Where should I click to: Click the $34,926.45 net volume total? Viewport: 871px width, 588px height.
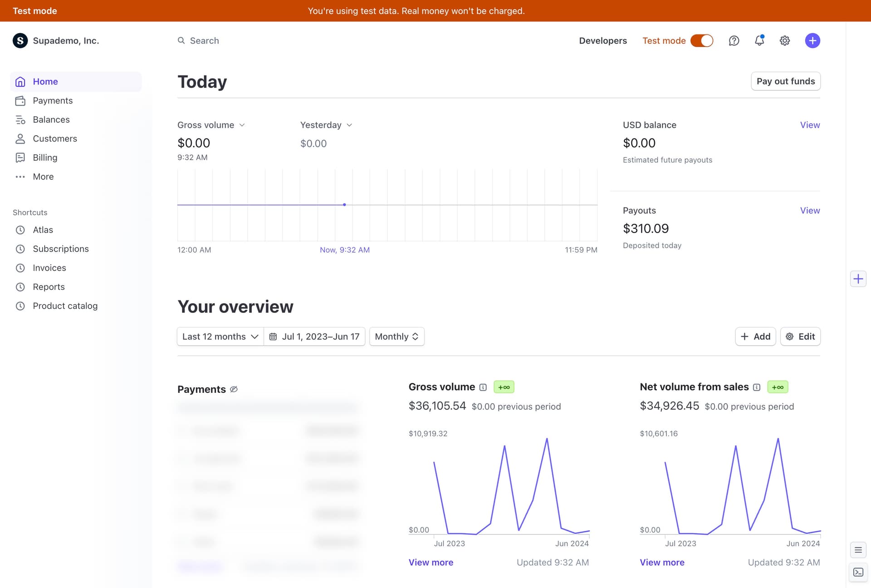(x=670, y=406)
